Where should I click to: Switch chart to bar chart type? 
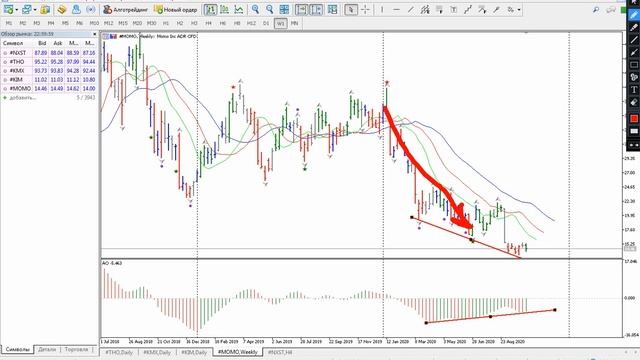210,9
